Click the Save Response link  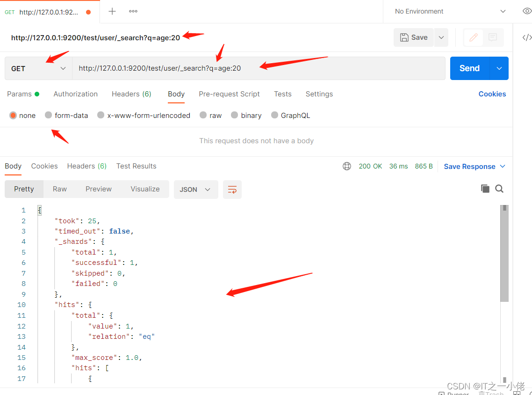tap(469, 167)
